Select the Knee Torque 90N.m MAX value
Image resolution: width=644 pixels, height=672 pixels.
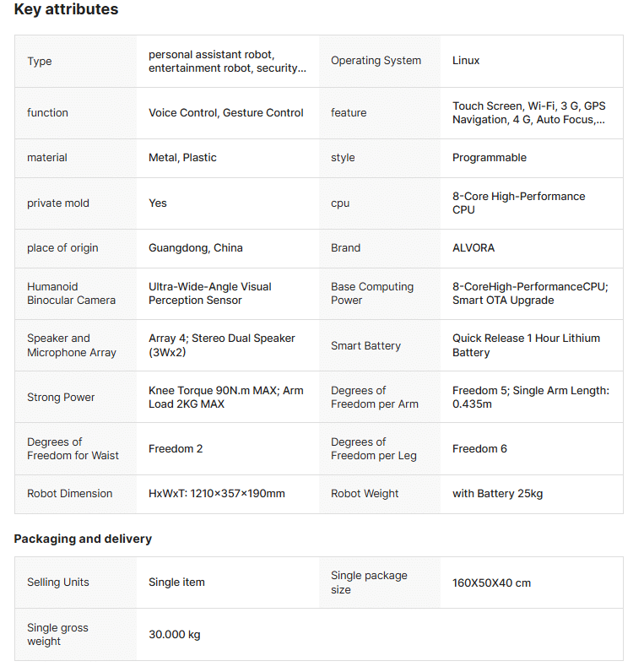tap(225, 397)
